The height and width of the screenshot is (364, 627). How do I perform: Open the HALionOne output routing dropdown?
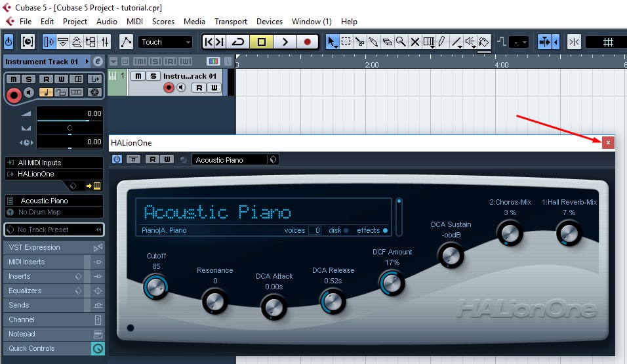click(x=54, y=174)
